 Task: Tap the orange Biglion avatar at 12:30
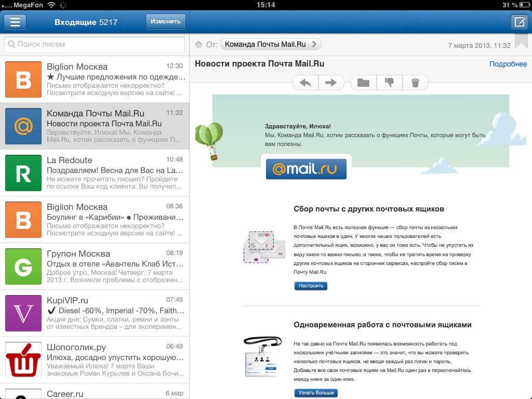click(x=23, y=79)
